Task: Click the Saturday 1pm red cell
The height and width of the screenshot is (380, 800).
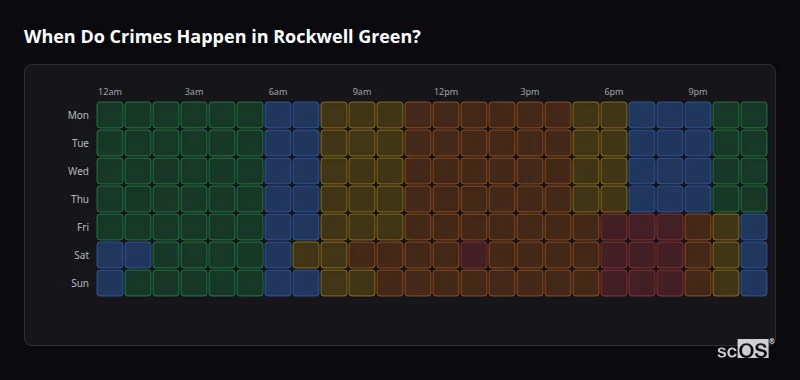Action: click(x=473, y=255)
